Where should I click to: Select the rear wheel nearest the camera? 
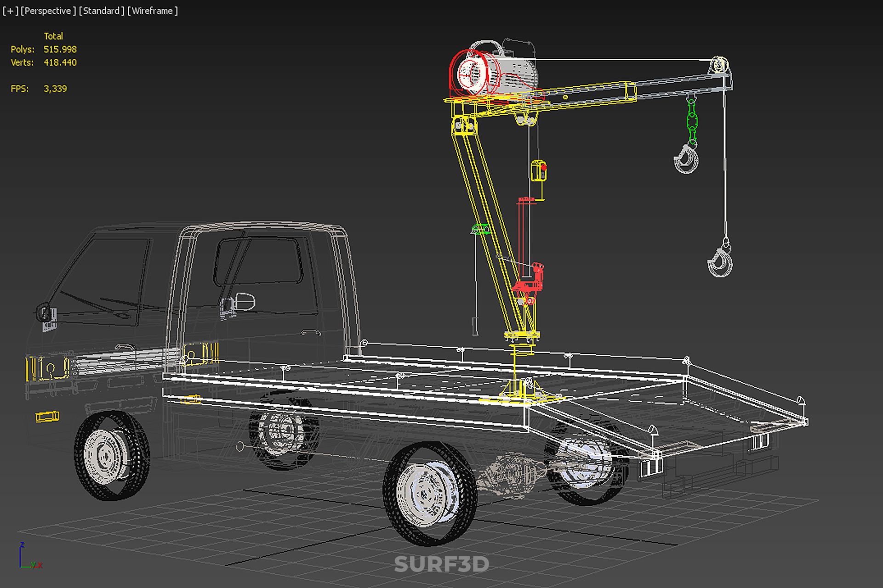[429, 493]
